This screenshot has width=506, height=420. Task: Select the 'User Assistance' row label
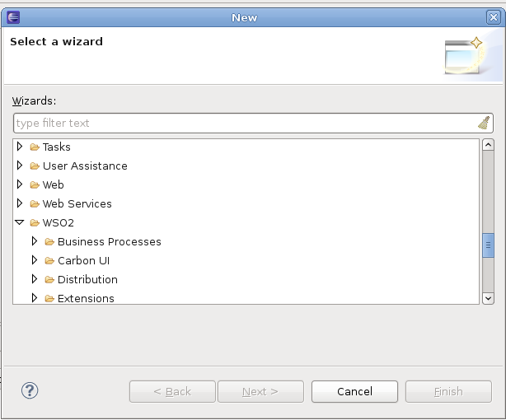(x=85, y=166)
